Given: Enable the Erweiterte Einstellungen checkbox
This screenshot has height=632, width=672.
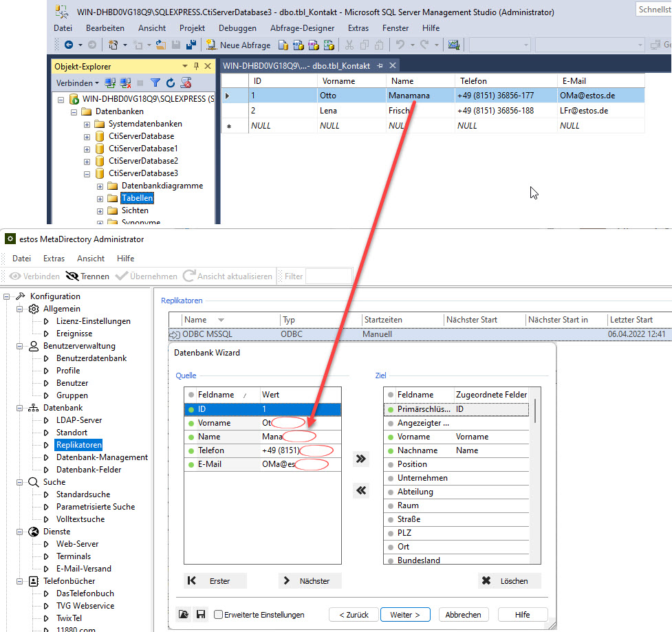Looking at the screenshot, I should tap(219, 615).
